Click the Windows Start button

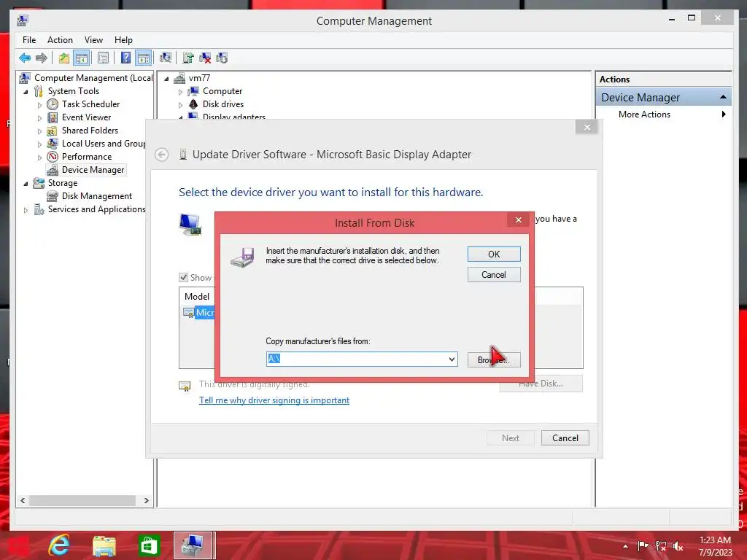pyautogui.click(x=18, y=545)
